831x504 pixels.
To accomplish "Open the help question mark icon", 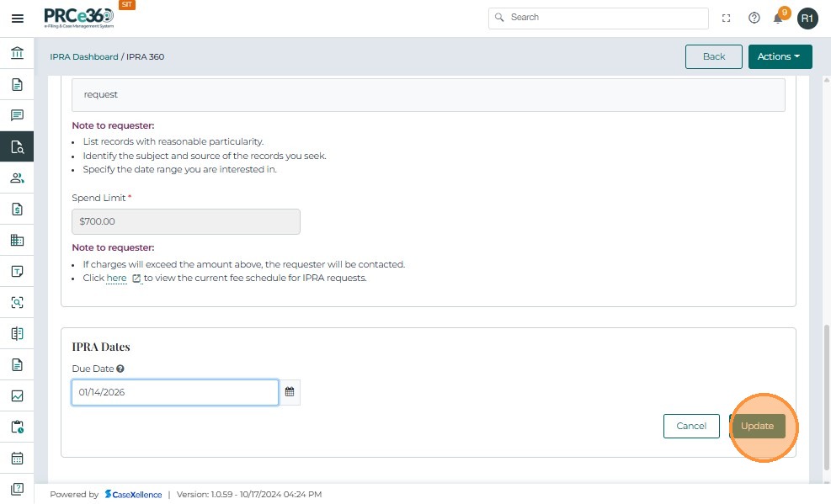I will [x=754, y=18].
